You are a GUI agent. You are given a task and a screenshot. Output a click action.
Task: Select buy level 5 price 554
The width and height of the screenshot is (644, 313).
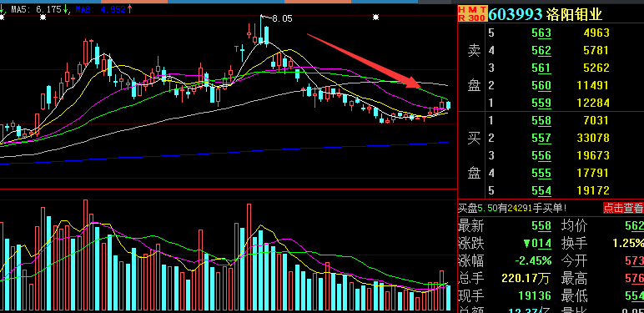coord(541,190)
